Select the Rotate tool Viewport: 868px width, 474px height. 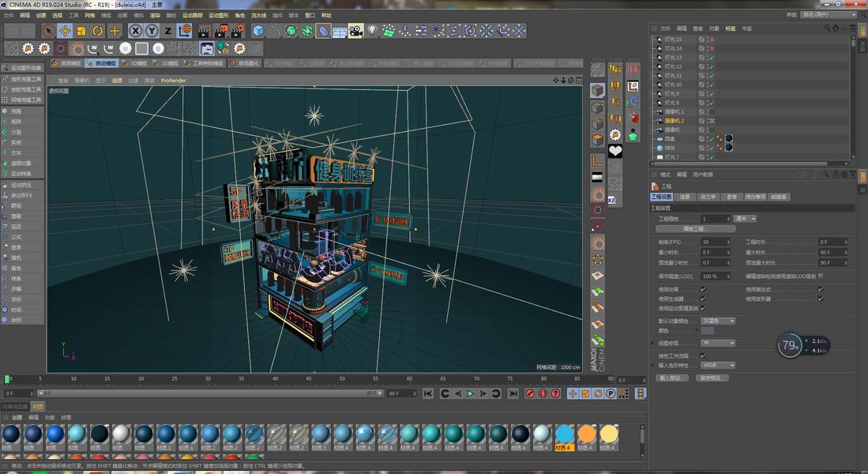click(x=98, y=31)
